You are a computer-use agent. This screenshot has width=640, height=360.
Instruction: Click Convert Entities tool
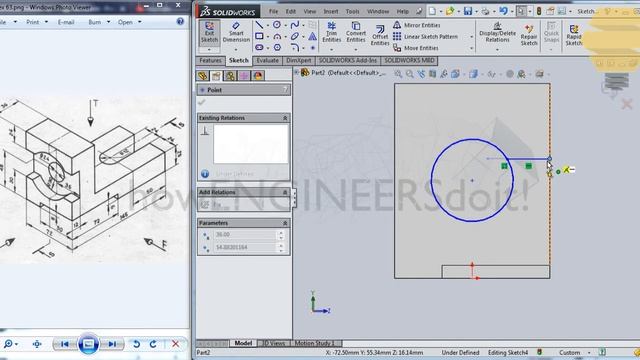[x=356, y=32]
